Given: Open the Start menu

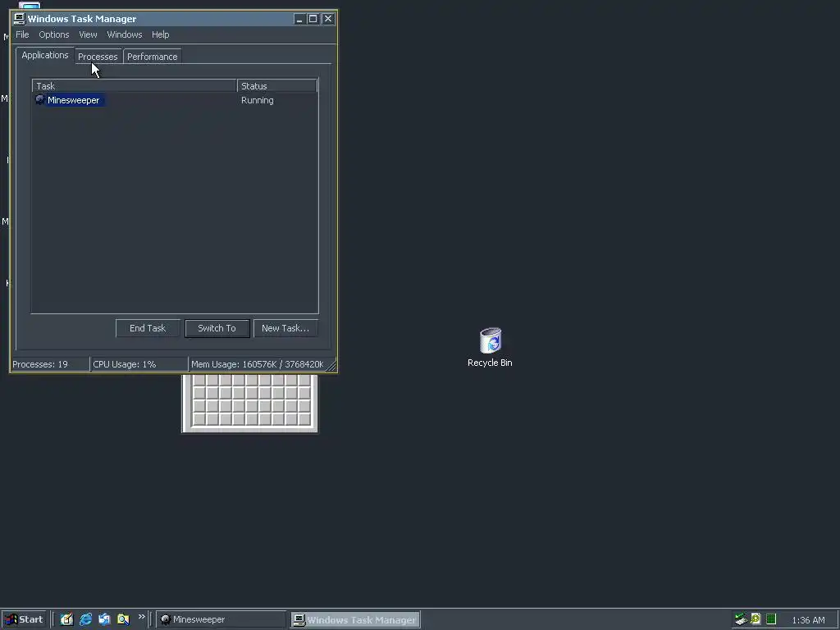Looking at the screenshot, I should click(x=24, y=619).
